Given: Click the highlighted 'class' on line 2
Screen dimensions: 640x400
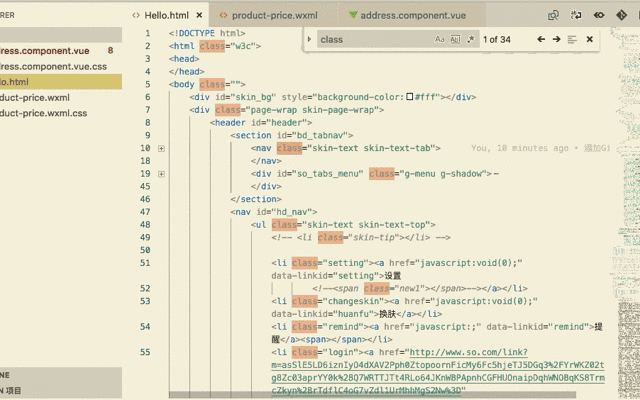Looking at the screenshot, I should click(x=212, y=46).
